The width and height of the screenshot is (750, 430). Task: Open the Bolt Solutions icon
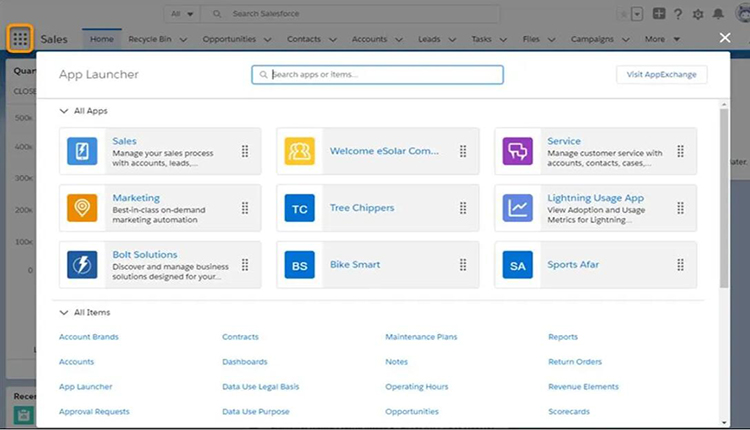coord(82,265)
